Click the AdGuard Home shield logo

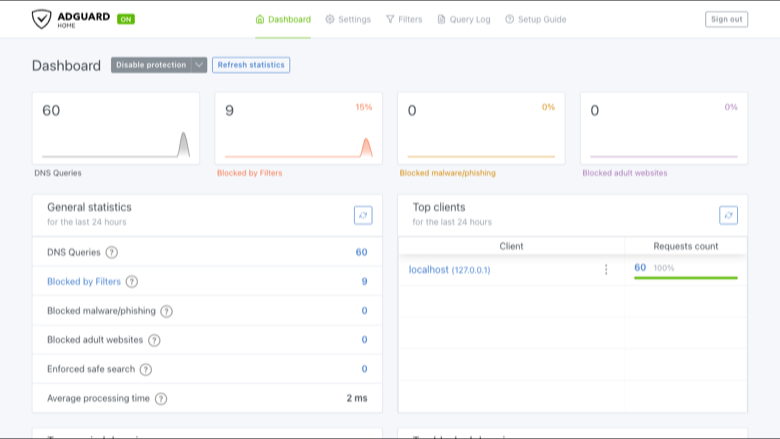[x=41, y=19]
